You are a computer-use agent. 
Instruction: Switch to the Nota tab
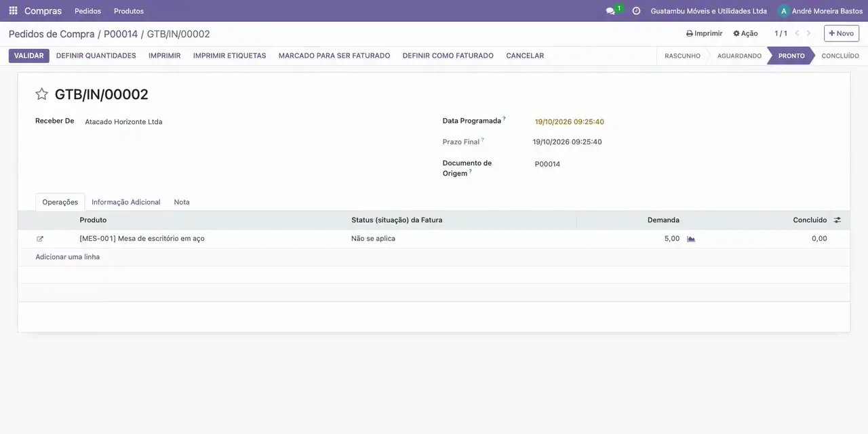182,202
